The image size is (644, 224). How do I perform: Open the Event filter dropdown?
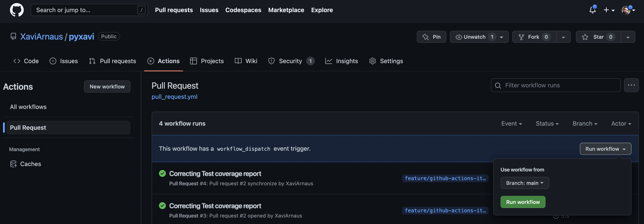[x=511, y=124]
